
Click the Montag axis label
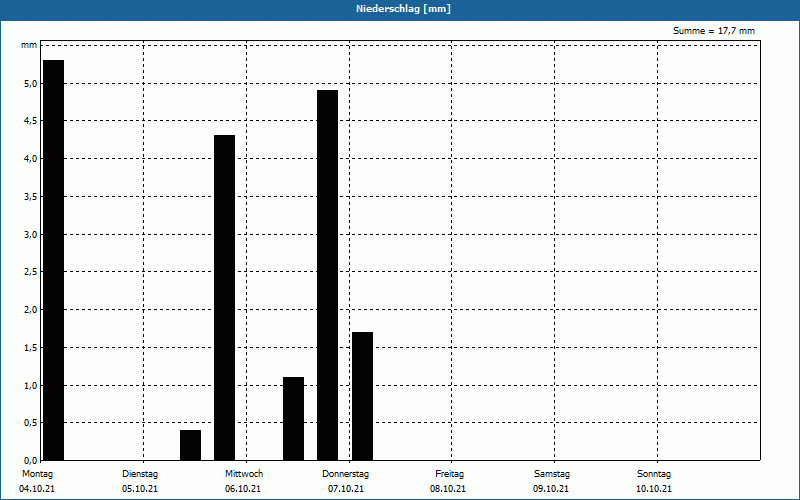tap(37, 474)
